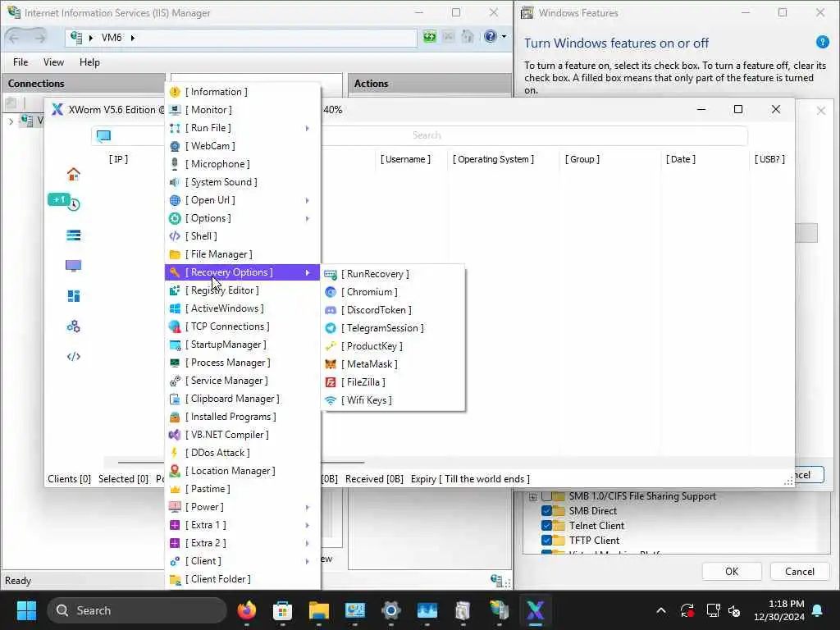Click the Process Manager icon
Image resolution: width=840 pixels, height=630 pixels.
(x=175, y=363)
